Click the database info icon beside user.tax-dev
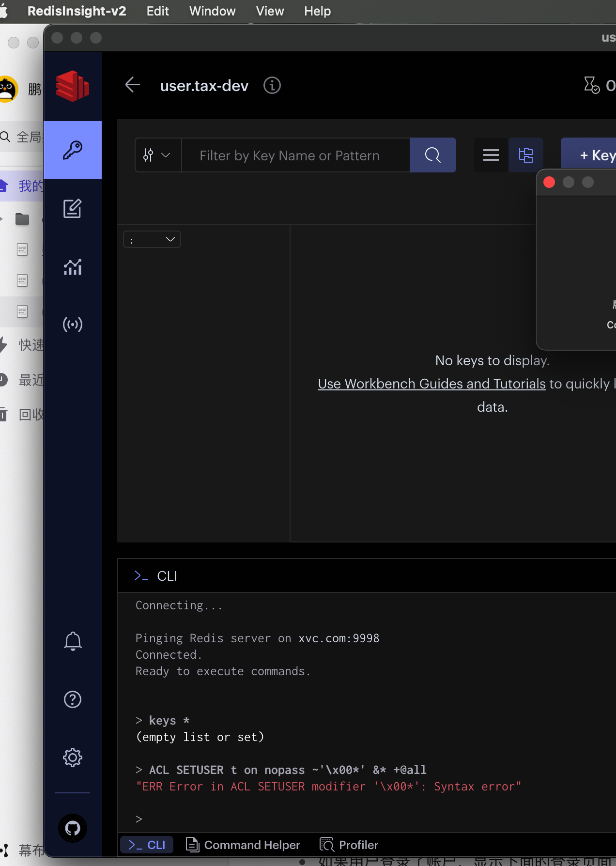616x866 pixels. (272, 86)
